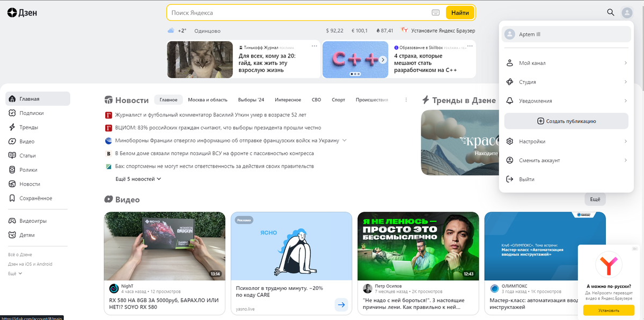
Task: Expand Ещё 5 новостей
Action: coord(138,179)
